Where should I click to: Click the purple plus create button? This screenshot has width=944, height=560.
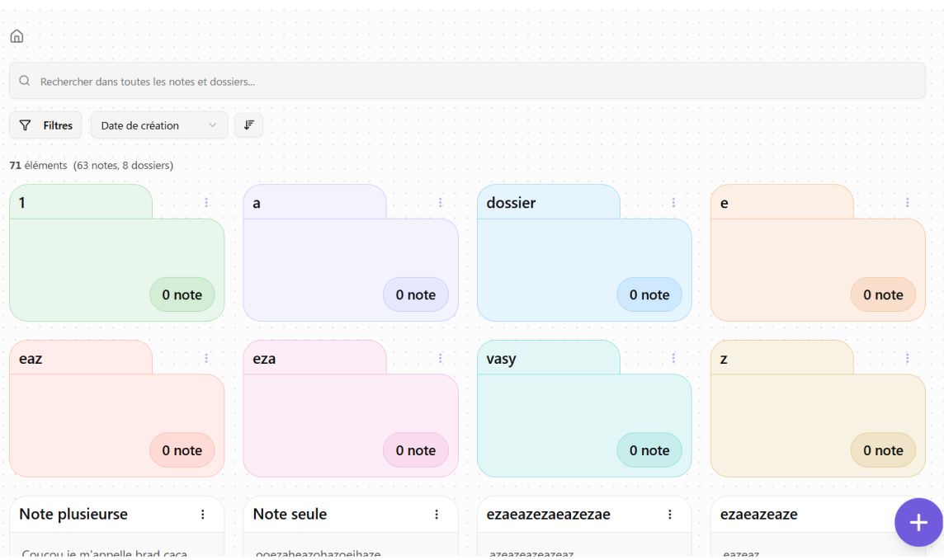click(918, 522)
